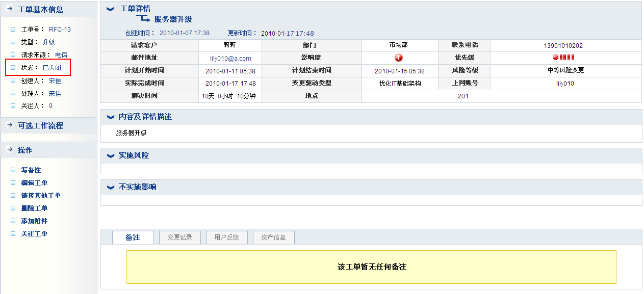Click the arrow icon beside 工单基本信息
Image resolution: width=644 pixels, height=294 pixels.
(9, 9)
